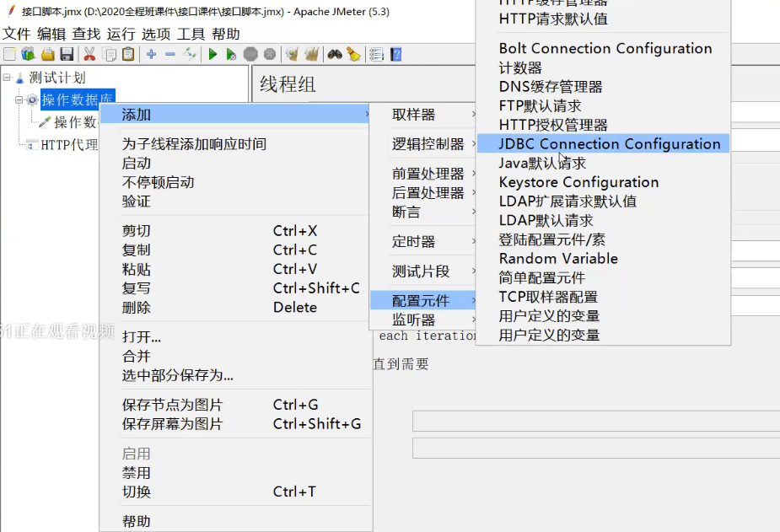
Task: Collapse the 测试计划 tree node
Action: (8, 78)
